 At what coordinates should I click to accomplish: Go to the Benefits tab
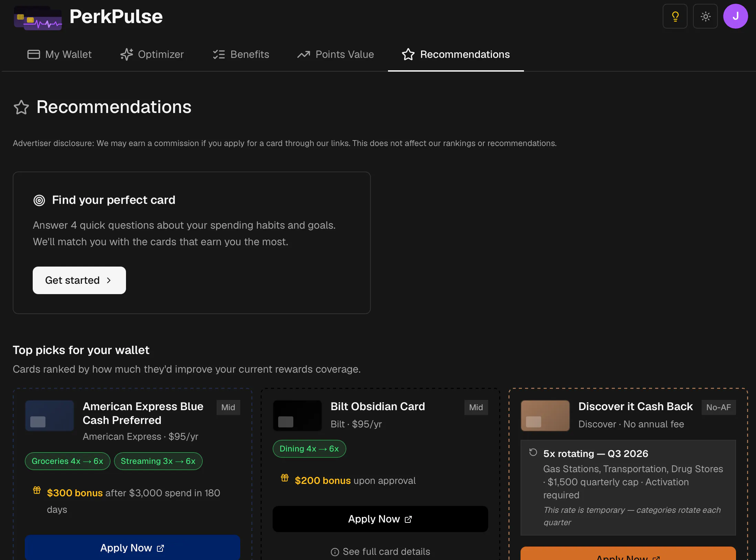241,54
